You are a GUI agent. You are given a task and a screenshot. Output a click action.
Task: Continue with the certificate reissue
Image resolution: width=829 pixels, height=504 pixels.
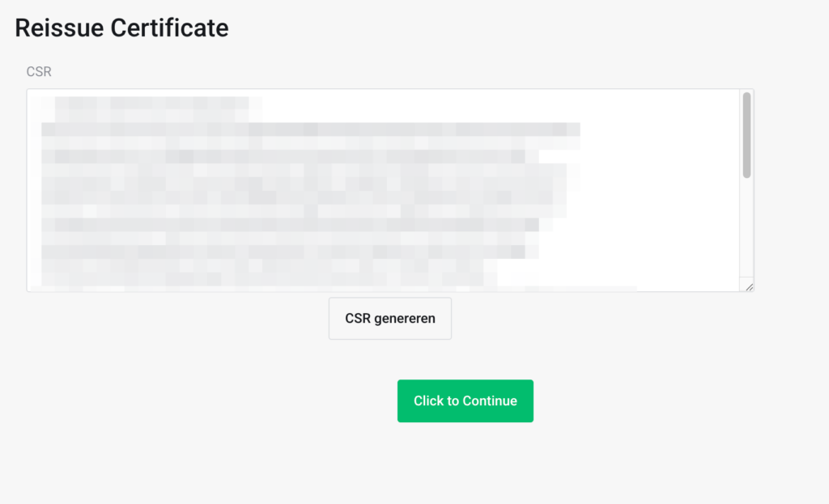pyautogui.click(x=465, y=400)
